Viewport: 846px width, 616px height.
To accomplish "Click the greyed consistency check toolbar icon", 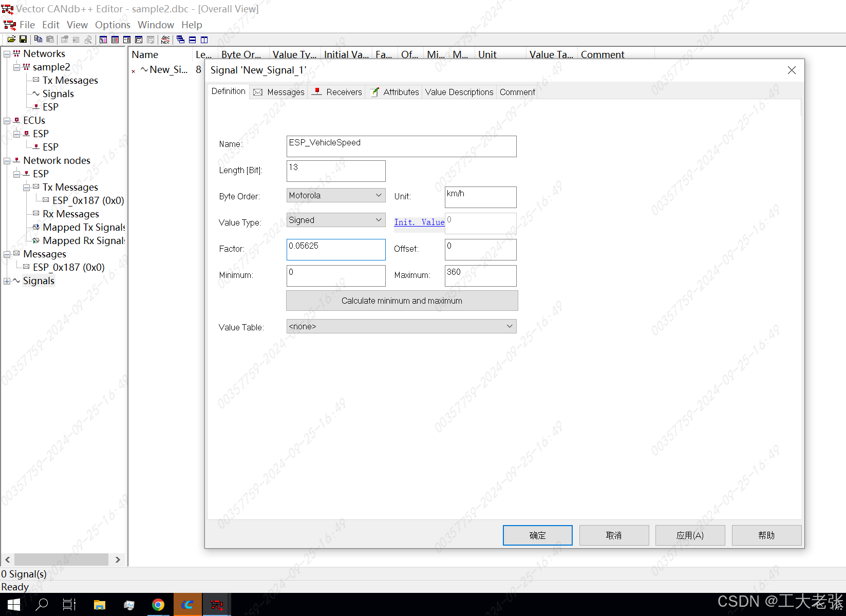I will coord(88,40).
